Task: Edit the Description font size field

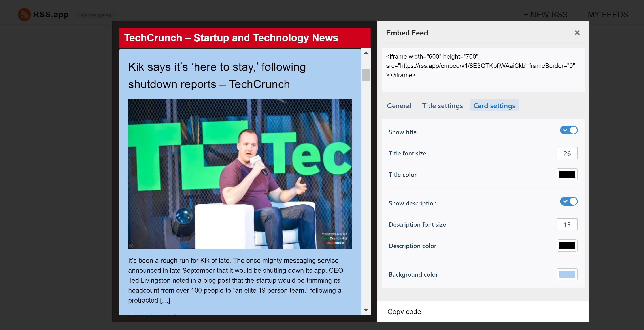Action: tap(567, 224)
